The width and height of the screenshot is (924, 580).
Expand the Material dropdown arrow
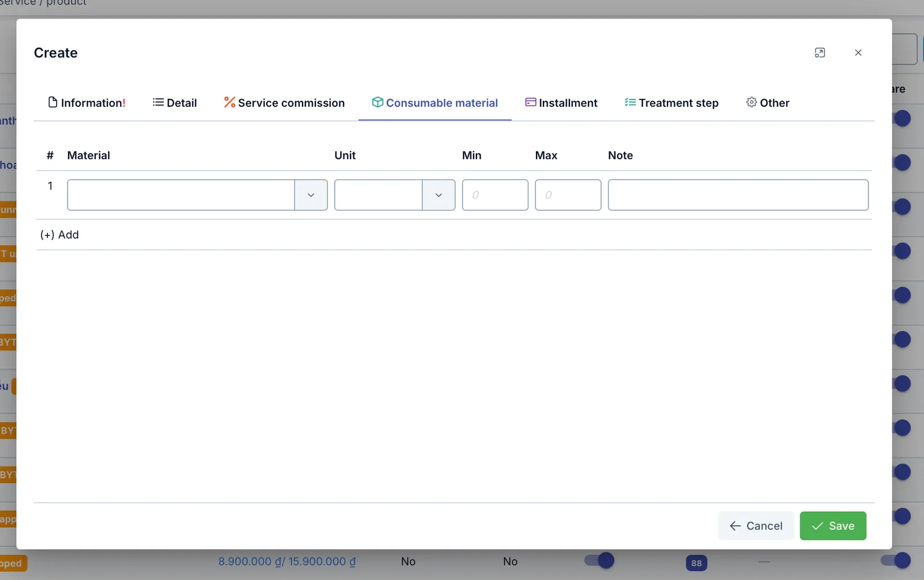(311, 195)
